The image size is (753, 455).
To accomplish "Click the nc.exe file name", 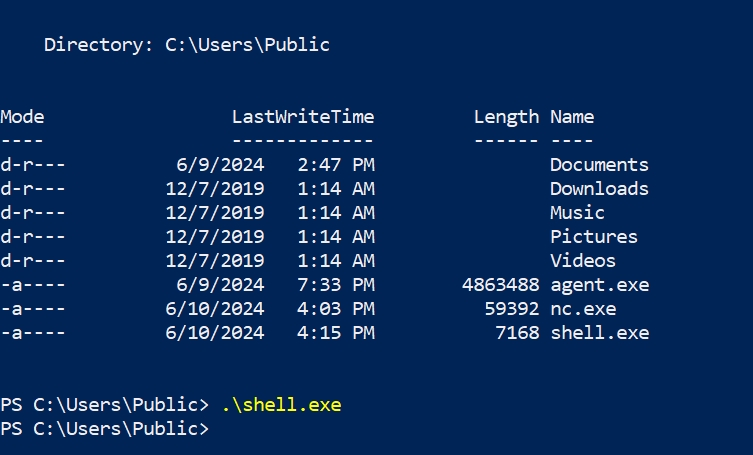I will pyautogui.click(x=582, y=309).
